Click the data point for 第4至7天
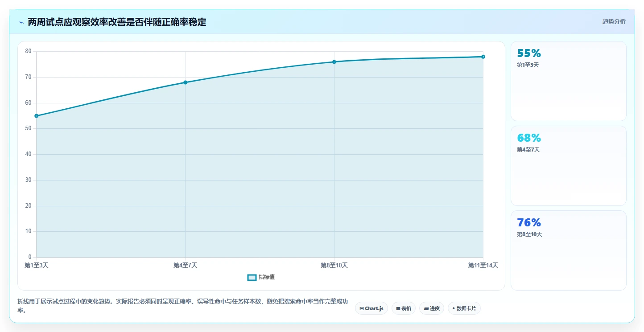Screen dimensions: 644x332 click(186, 82)
